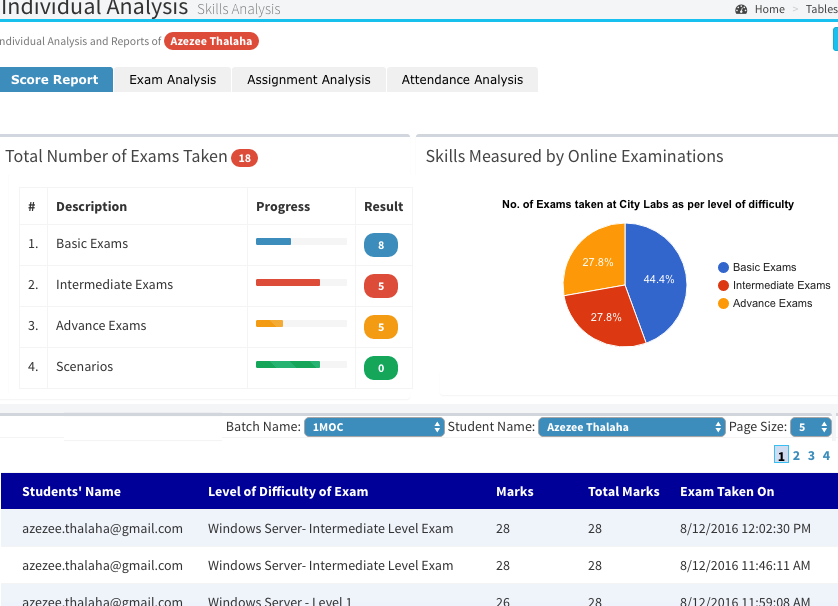Screen dimensions: 838x606
Task: Open the Student Name dropdown
Action: click(x=631, y=427)
